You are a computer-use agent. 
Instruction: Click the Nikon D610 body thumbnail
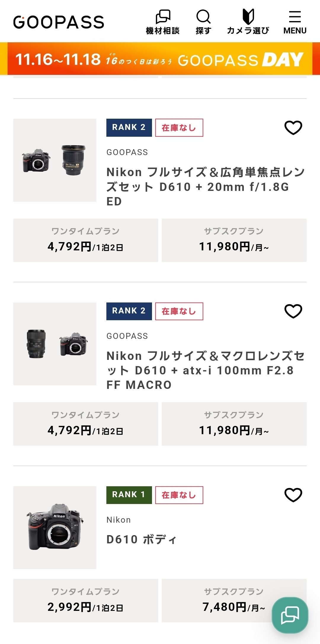(55, 527)
